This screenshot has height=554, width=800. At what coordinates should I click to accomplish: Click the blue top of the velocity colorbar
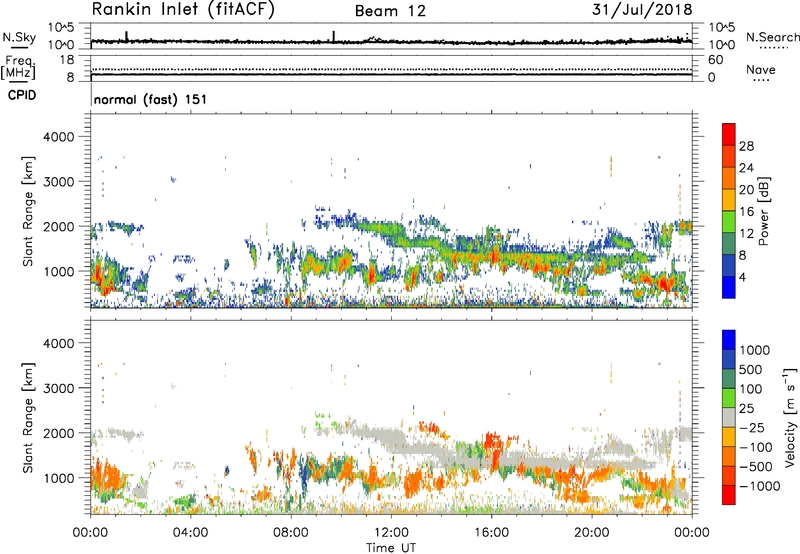729,340
